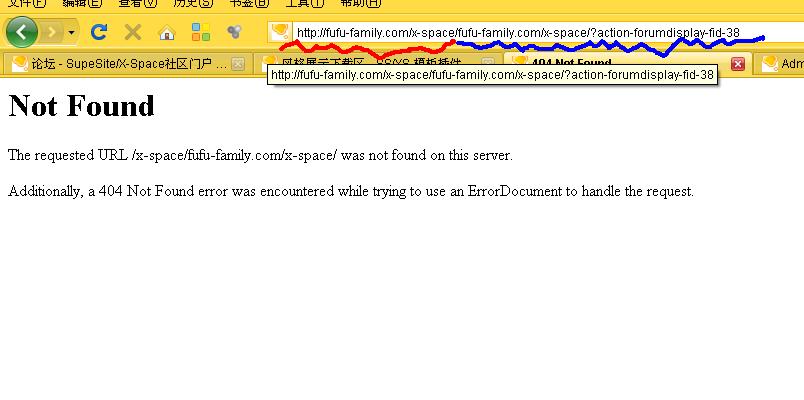Image resolution: width=804 pixels, height=400 pixels.
Task: Switch to the 论坛 - SupeSite/X-Space tab
Action: [123, 64]
